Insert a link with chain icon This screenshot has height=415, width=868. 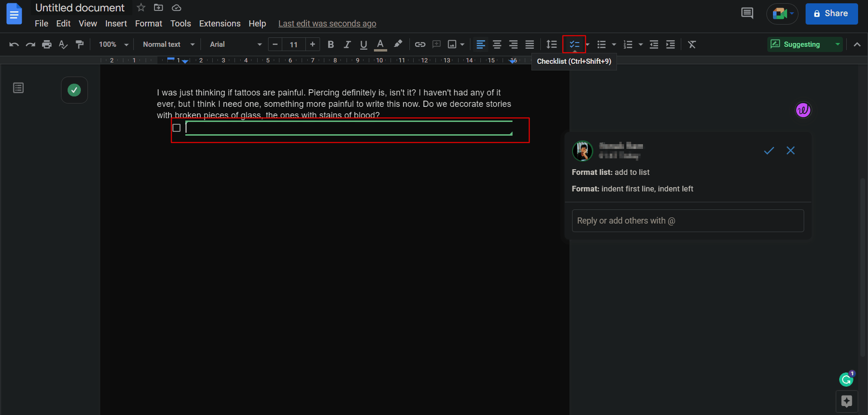[x=420, y=44]
